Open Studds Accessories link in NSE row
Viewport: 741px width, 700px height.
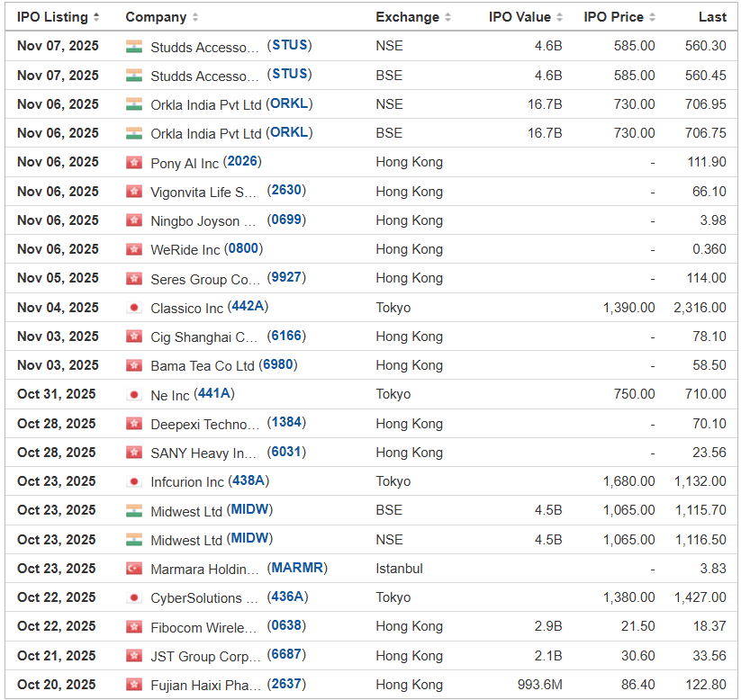pos(204,47)
